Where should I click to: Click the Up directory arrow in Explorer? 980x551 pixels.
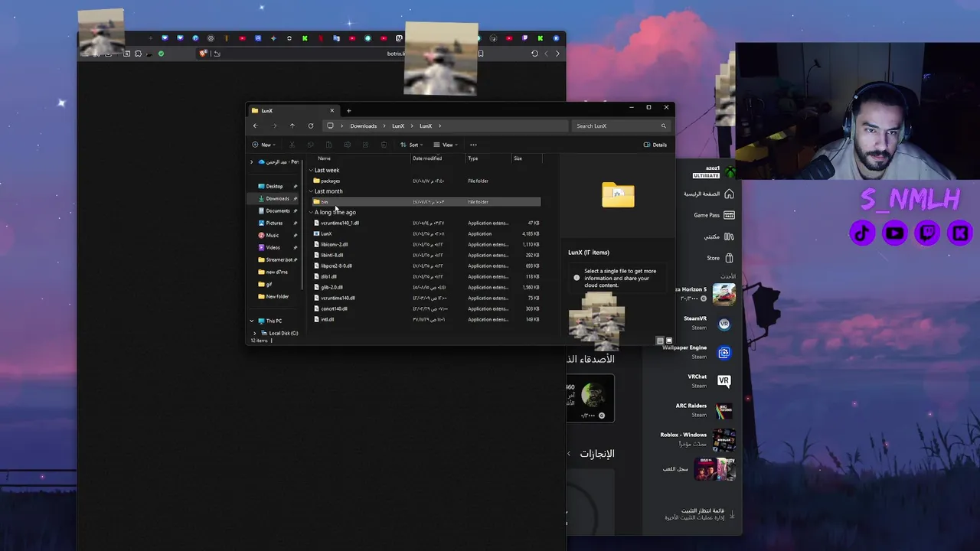(x=292, y=126)
